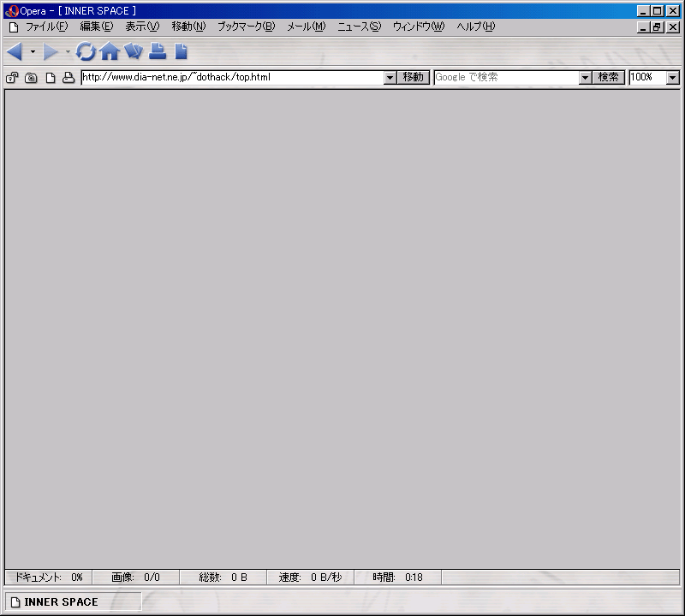Create a new page via toolbar icon
This screenshot has height=616, width=685.
click(181, 51)
